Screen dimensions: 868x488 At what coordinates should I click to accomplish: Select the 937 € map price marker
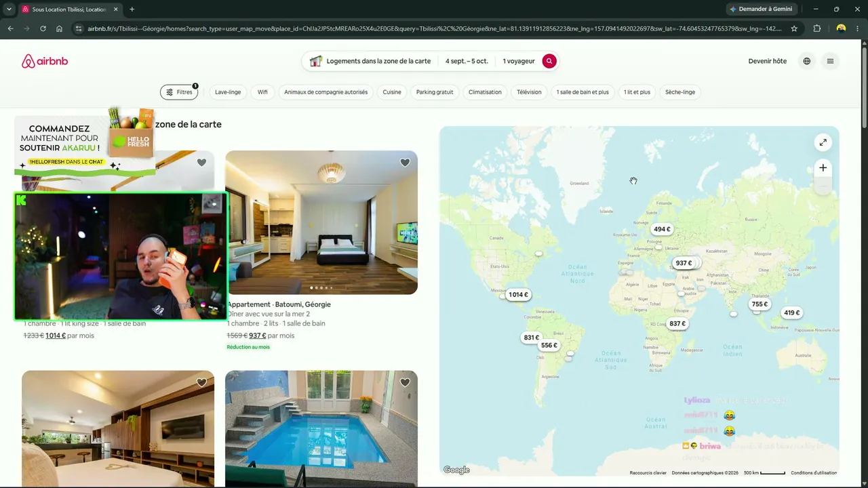684,263
